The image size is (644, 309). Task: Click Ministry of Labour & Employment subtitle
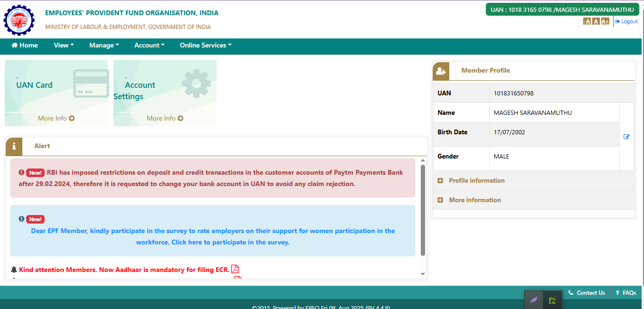pos(128,27)
